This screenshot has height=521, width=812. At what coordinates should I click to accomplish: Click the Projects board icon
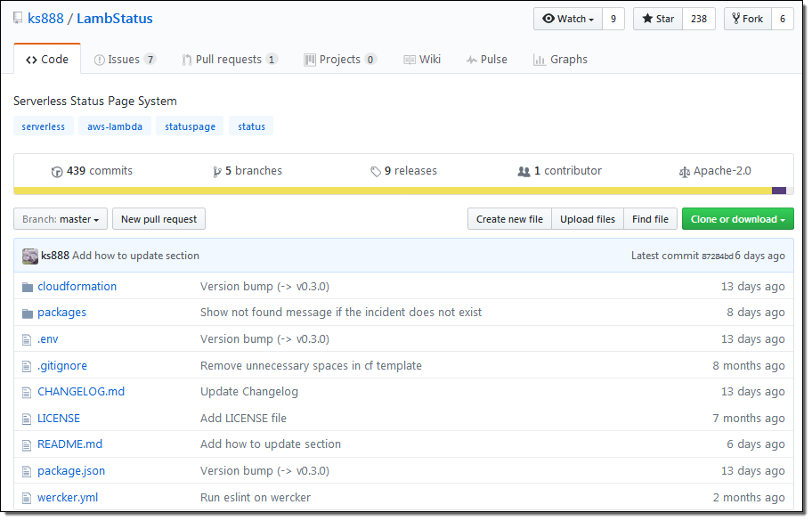310,60
